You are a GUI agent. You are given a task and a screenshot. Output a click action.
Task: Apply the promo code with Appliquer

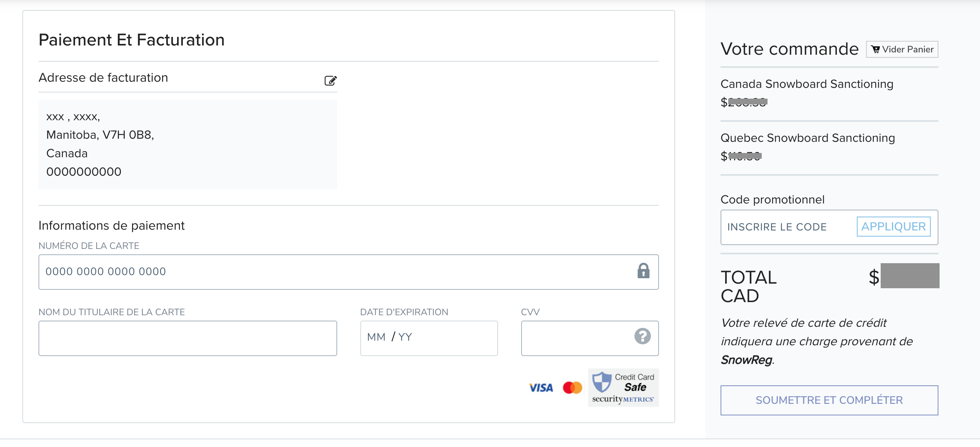pyautogui.click(x=893, y=227)
